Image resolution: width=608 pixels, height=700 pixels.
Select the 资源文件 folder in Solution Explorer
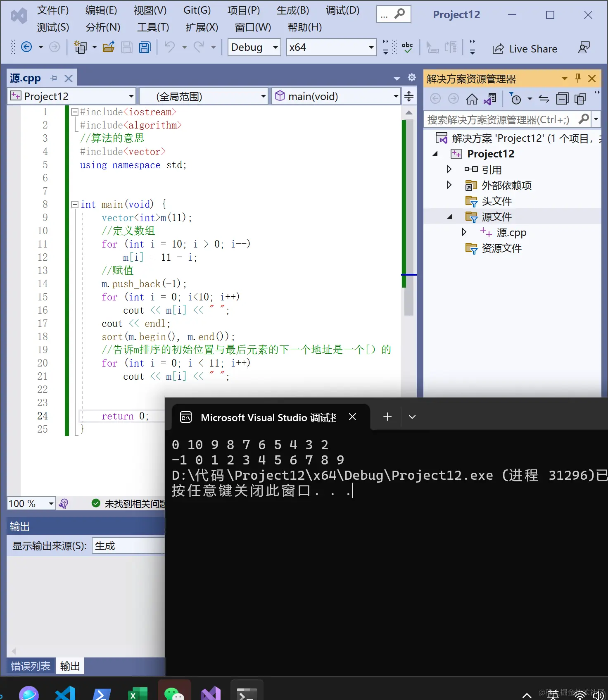point(501,248)
